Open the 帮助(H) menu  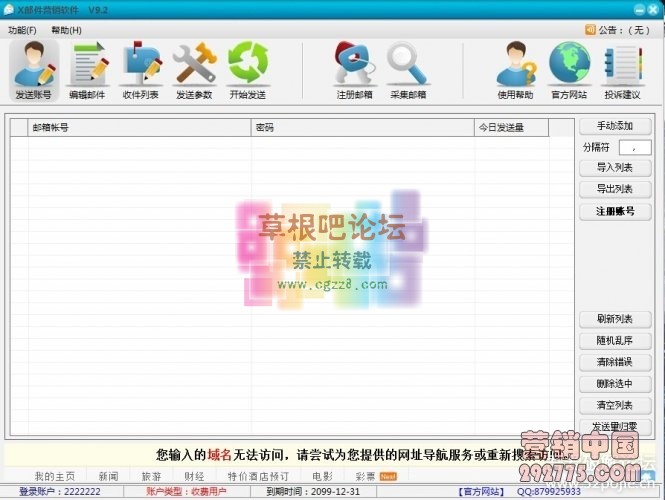tap(66, 30)
